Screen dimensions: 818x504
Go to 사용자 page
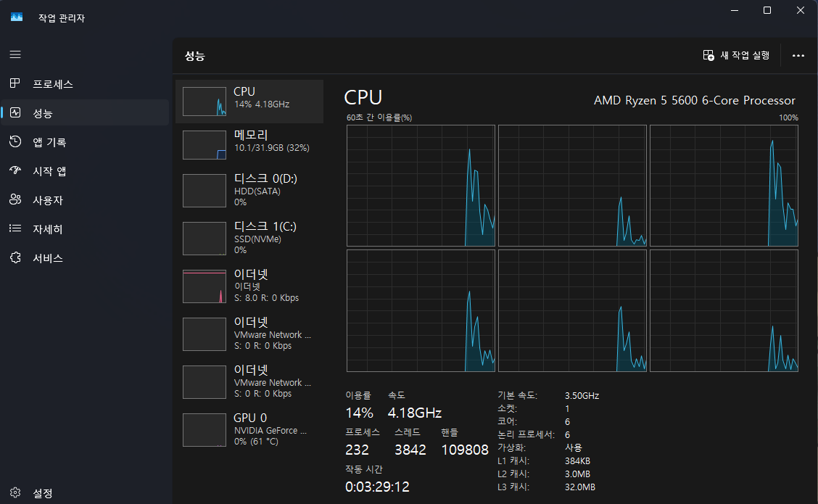pyautogui.click(x=85, y=200)
